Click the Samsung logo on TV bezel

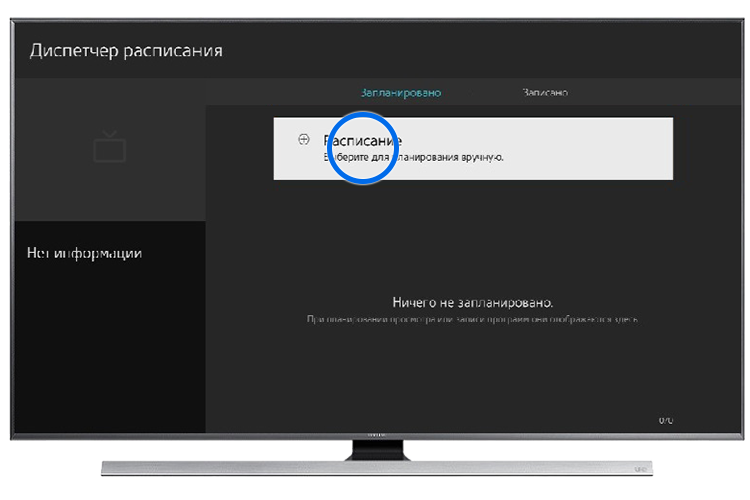tap(374, 436)
